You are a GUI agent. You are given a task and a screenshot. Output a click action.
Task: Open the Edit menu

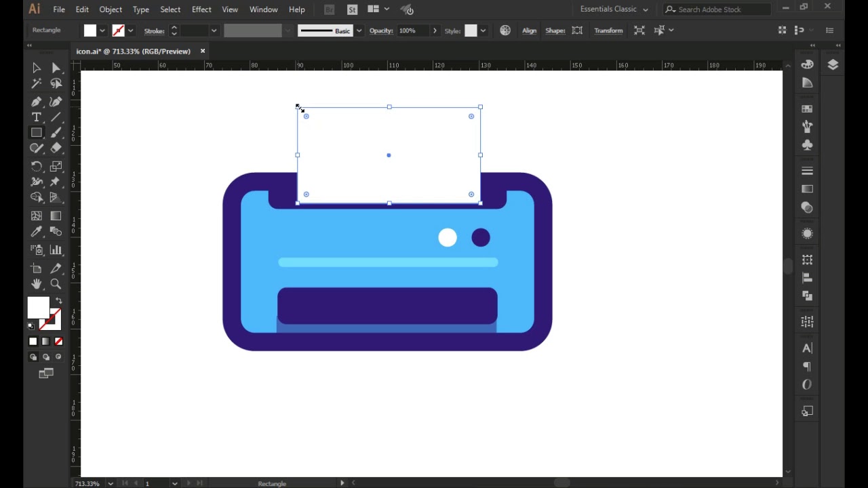tap(82, 9)
